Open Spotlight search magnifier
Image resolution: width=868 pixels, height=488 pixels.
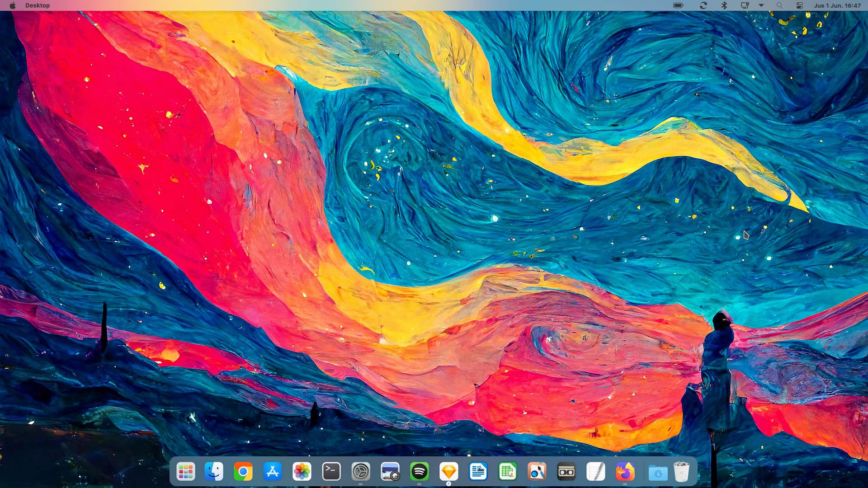(x=779, y=5)
